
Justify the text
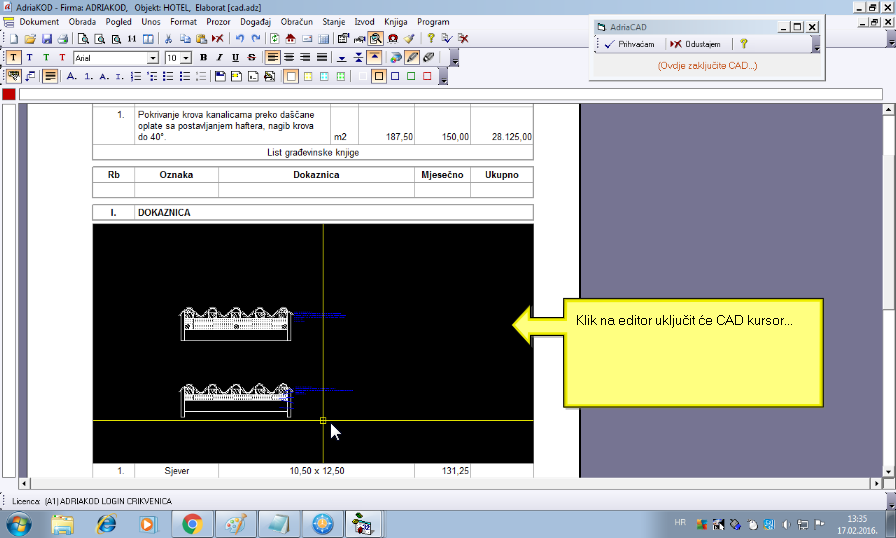pos(322,58)
